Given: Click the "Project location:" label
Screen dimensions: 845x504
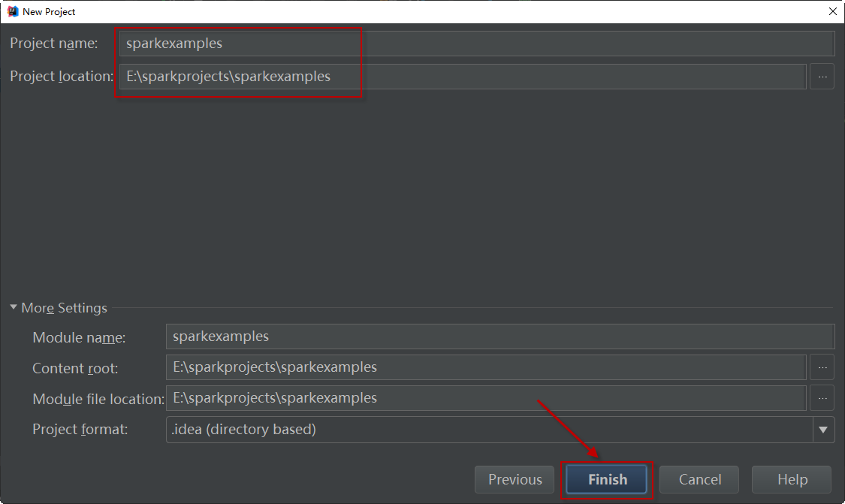Looking at the screenshot, I should 61,77.
